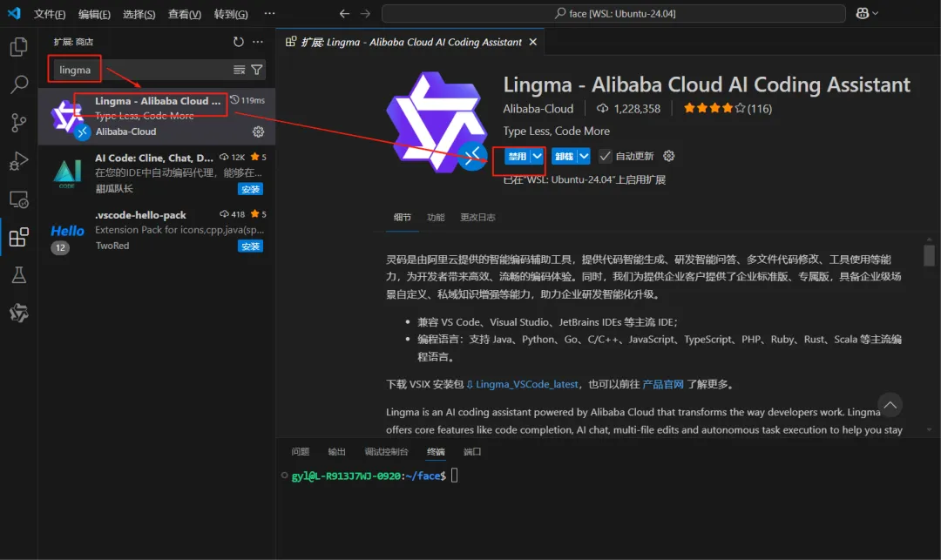Image resolution: width=941 pixels, height=560 pixels.
Task: Open Lingma panel in activity bar
Action: pos(18,313)
